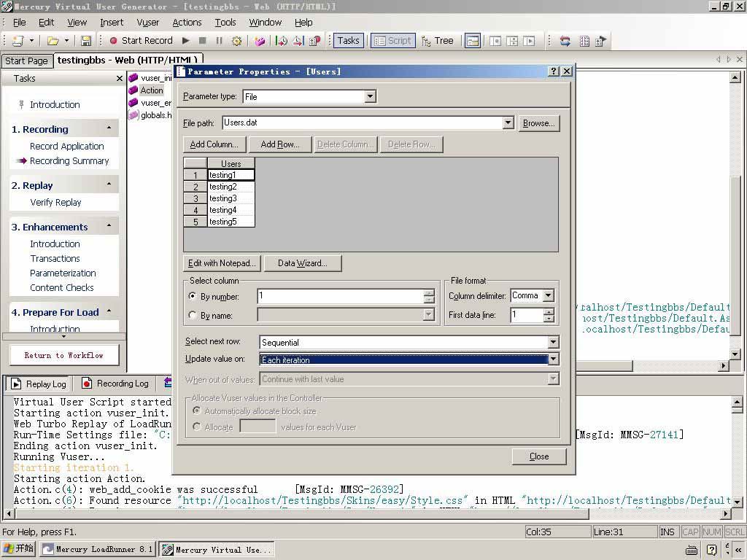Click the Start Record button
Screen dimensions: 747x560
point(141,41)
